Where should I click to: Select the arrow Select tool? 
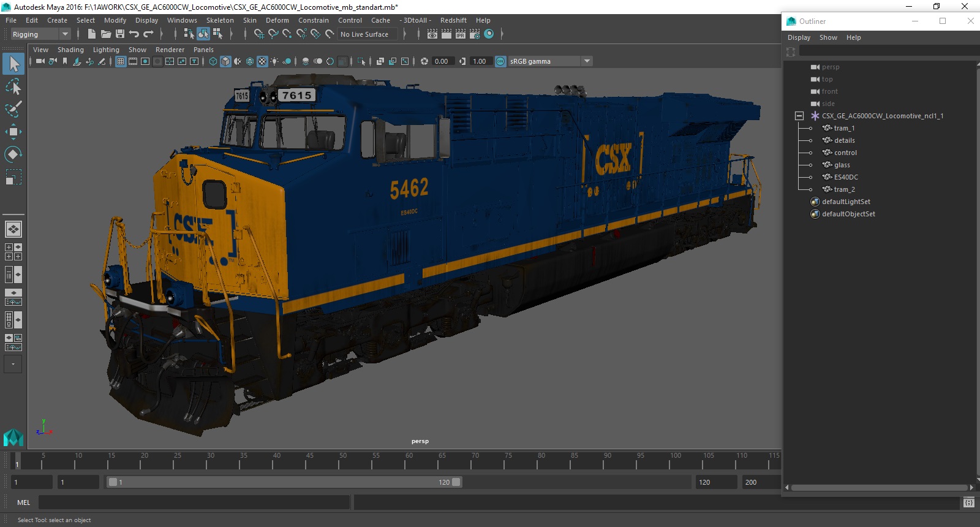(13, 64)
